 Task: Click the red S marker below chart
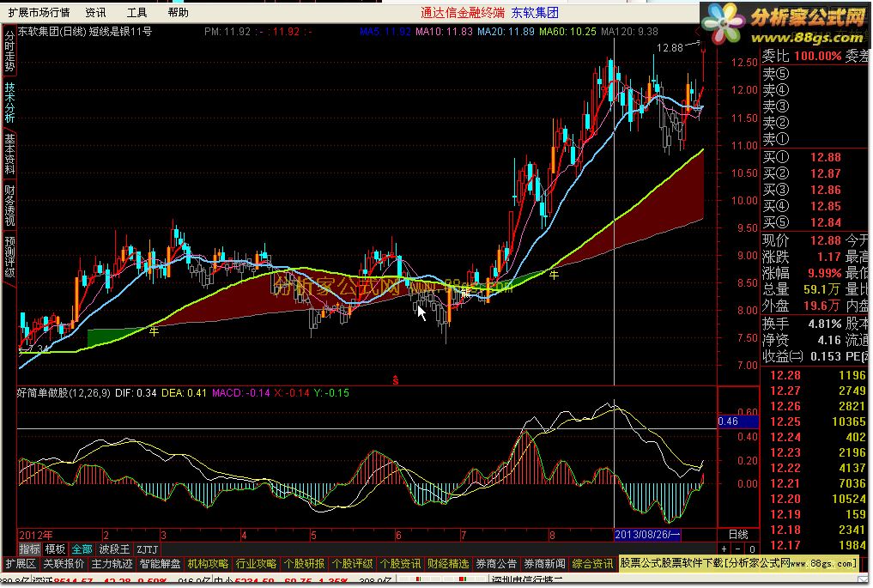click(x=396, y=380)
